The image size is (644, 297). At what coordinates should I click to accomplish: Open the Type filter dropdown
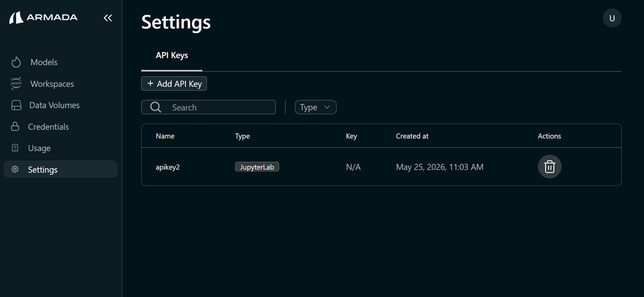click(x=315, y=107)
